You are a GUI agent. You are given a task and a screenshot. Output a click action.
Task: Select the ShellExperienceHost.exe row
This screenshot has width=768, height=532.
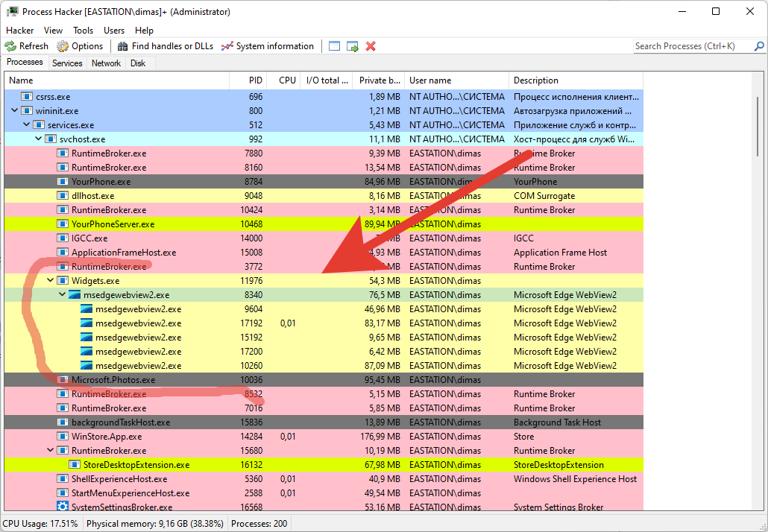click(324, 479)
